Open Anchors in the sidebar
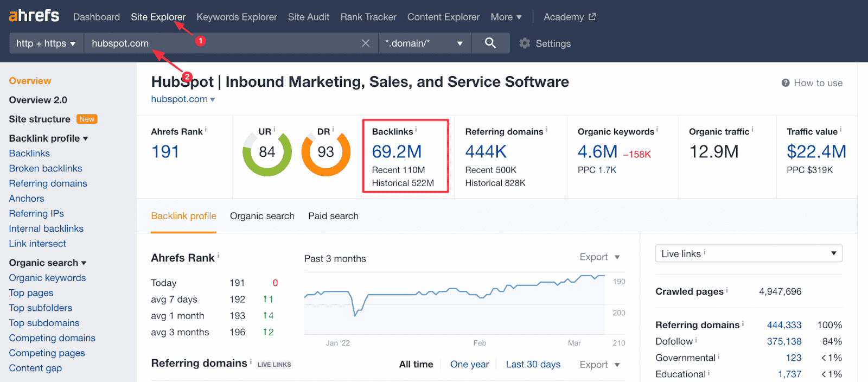The width and height of the screenshot is (868, 382). pos(27,199)
